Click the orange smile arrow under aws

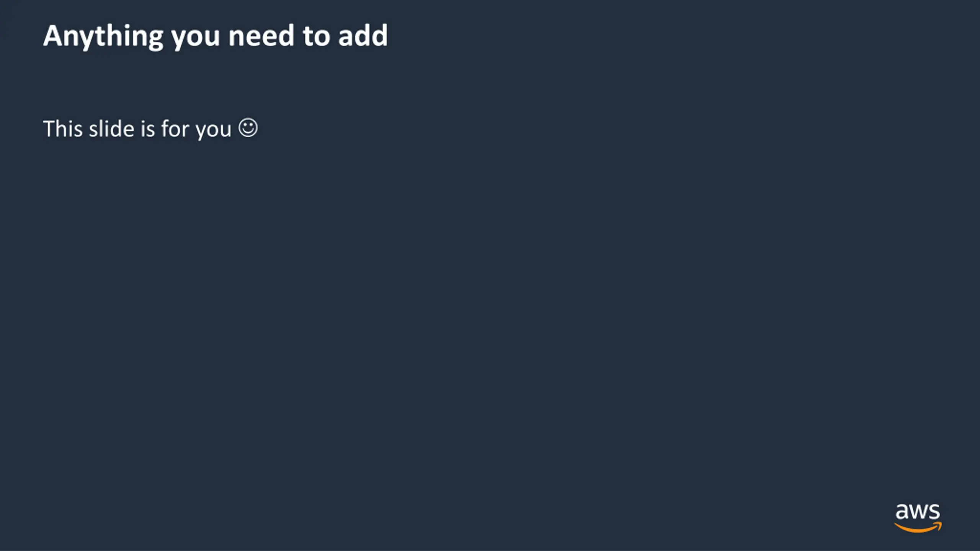(x=918, y=528)
